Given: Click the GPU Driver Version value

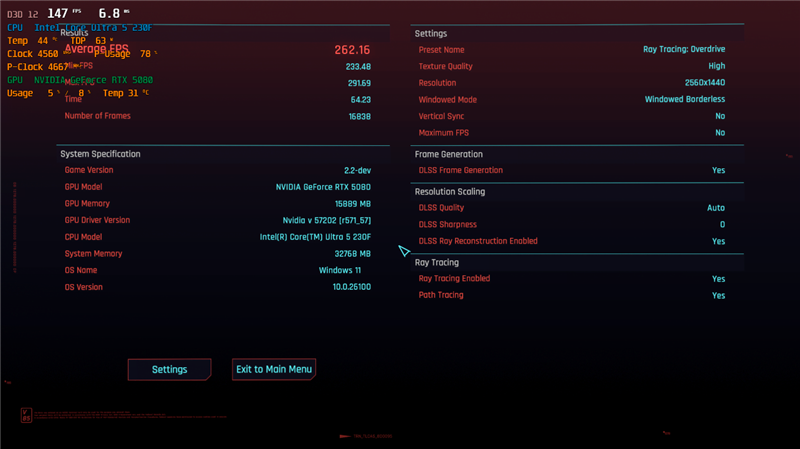Looking at the screenshot, I should [x=326, y=220].
